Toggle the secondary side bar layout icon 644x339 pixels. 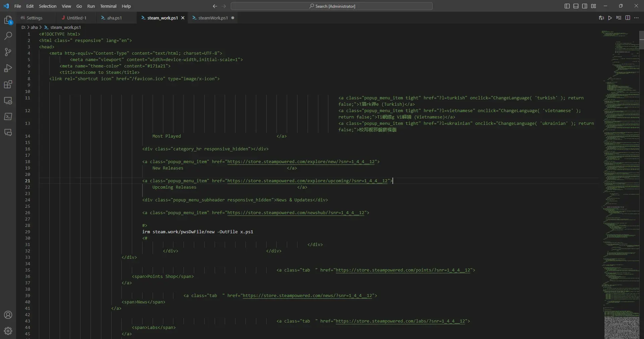coord(585,6)
